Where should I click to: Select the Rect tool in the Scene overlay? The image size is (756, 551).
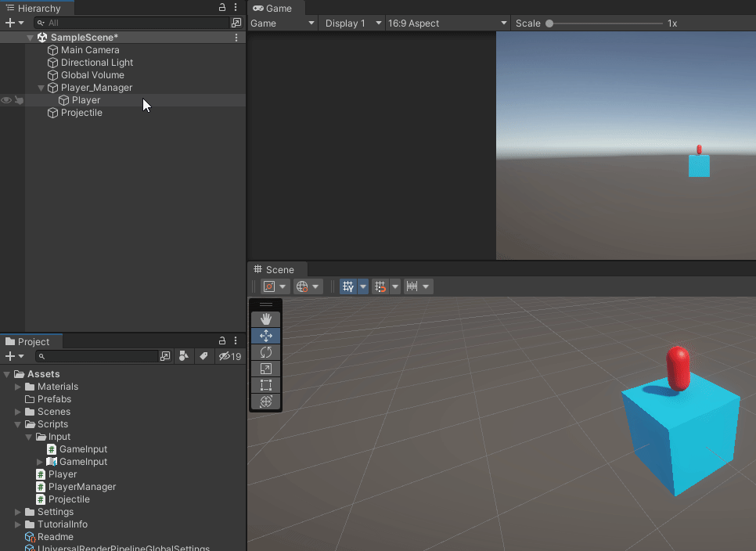pyautogui.click(x=266, y=385)
